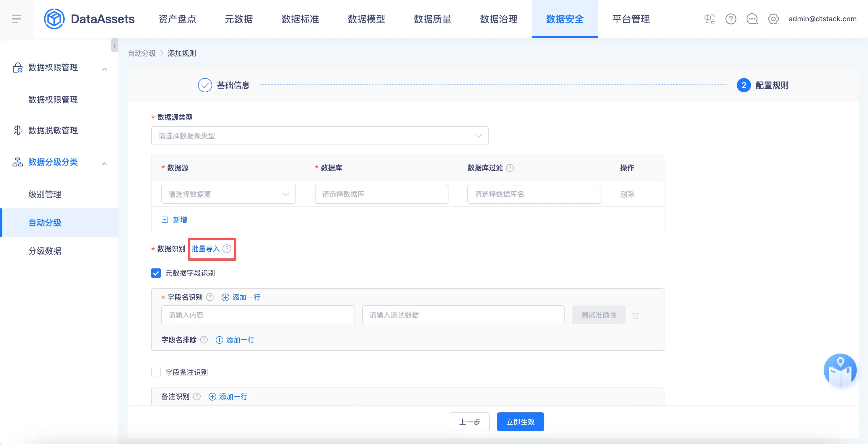868x444 pixels.
Task: Open the help question mark icon in header
Action: click(731, 19)
